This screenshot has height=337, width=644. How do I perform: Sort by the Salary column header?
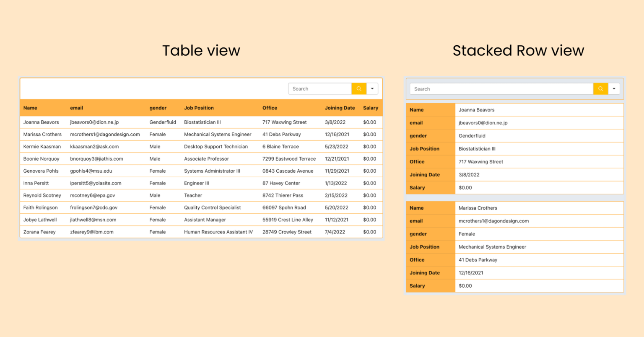371,108
